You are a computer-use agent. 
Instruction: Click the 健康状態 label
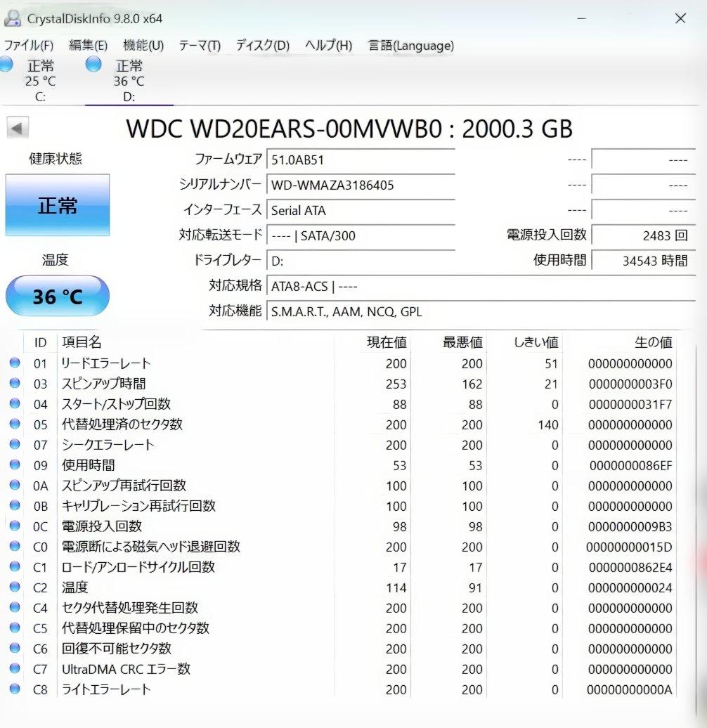pyautogui.click(x=56, y=158)
